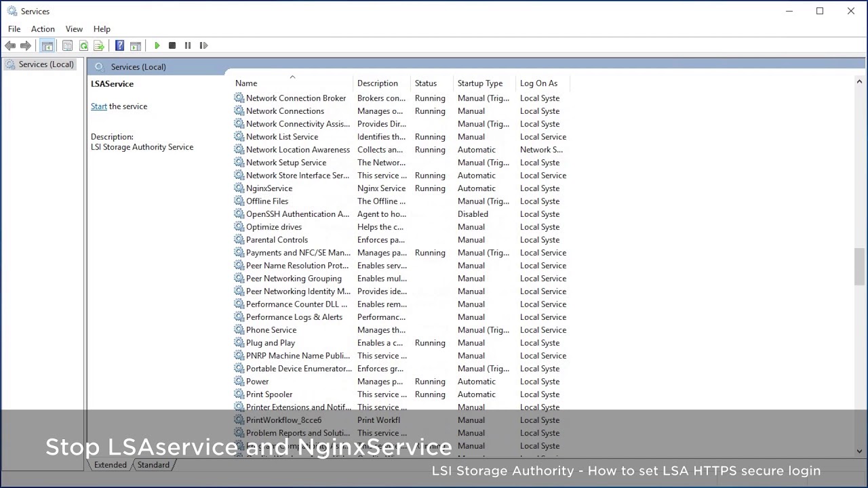Switch to the Extended tab
868x488 pixels.
(x=111, y=465)
